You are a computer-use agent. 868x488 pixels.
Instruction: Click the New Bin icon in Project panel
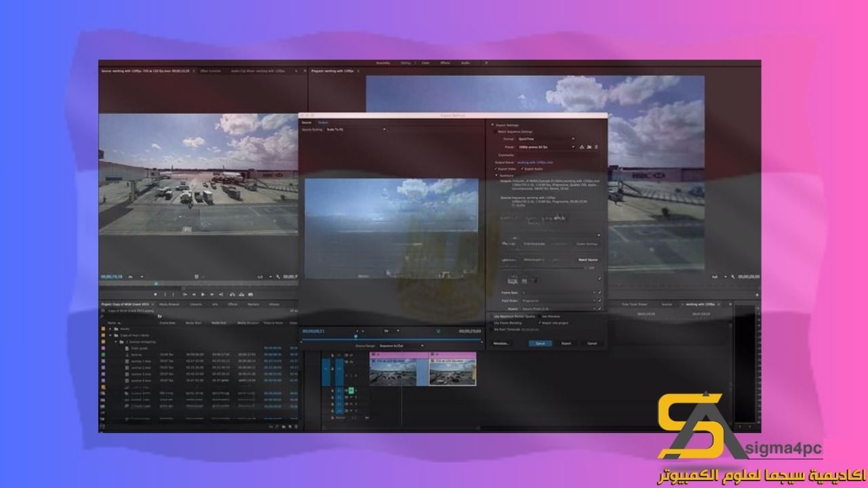(x=283, y=427)
